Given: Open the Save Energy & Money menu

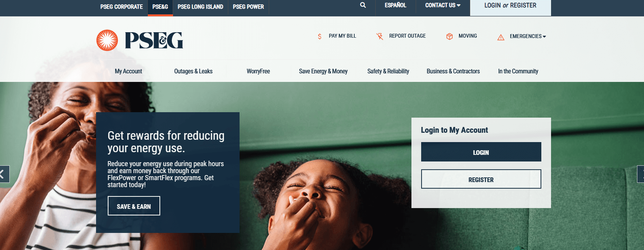Looking at the screenshot, I should point(323,71).
